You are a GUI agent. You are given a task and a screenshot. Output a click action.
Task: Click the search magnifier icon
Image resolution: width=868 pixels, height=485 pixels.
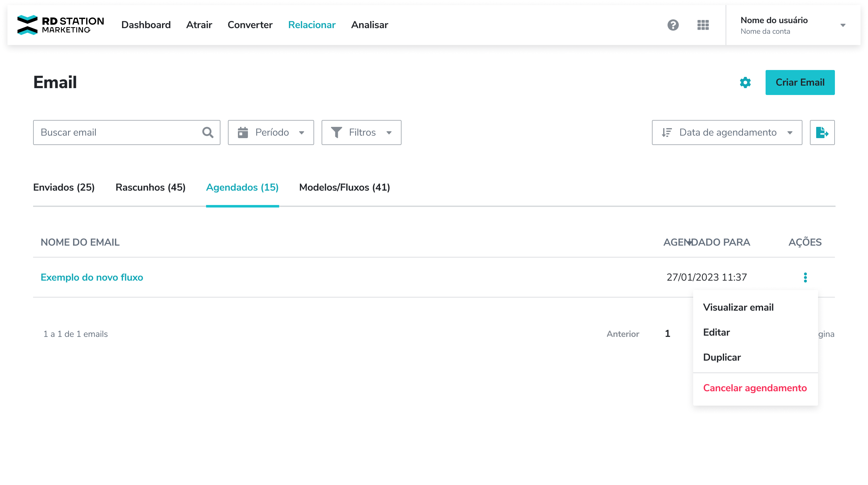click(208, 132)
